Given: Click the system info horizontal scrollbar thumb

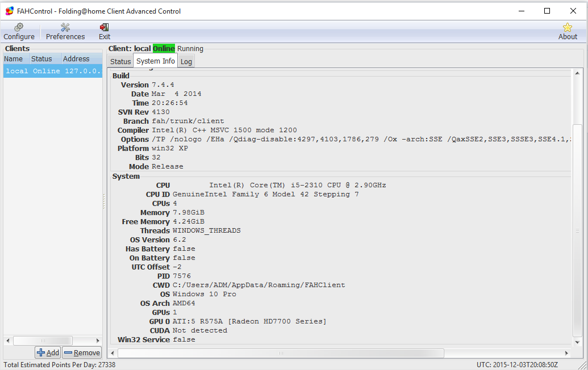Looking at the screenshot, I should click(281, 353).
